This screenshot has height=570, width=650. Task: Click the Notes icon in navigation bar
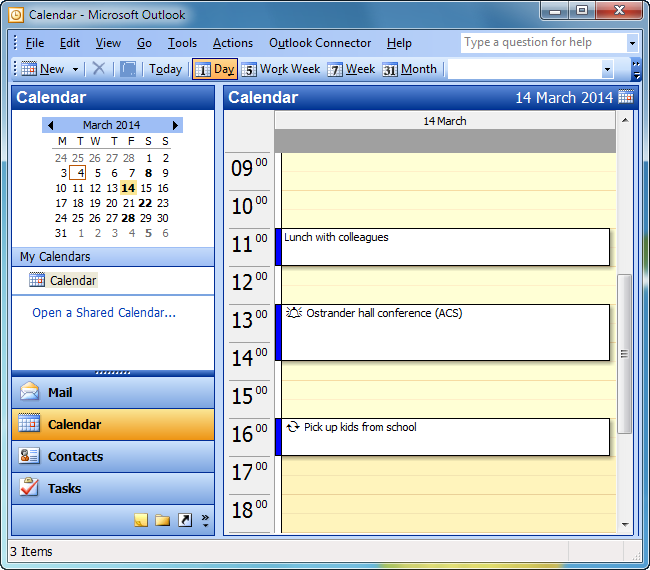tap(141, 520)
